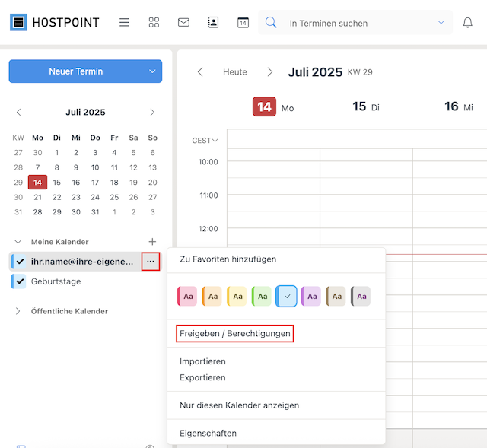The width and height of the screenshot is (487, 448).
Task: Click the search magnifier icon
Action: click(271, 22)
